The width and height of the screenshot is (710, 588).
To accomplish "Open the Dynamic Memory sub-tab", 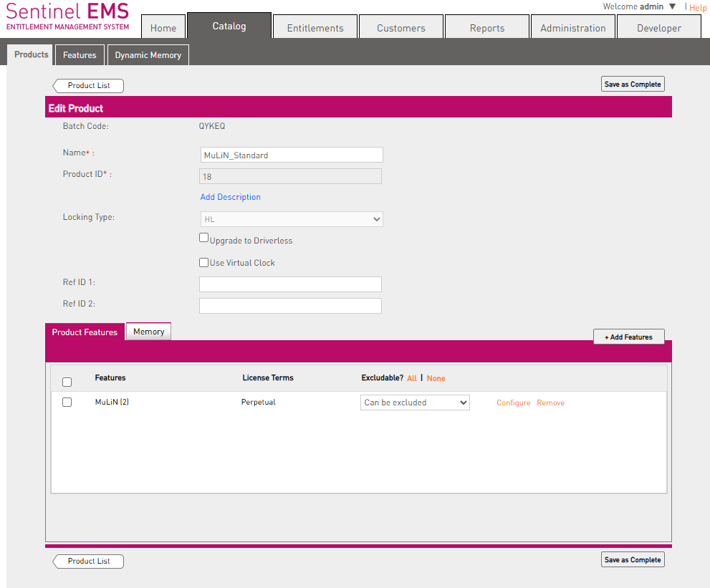I will (x=148, y=54).
